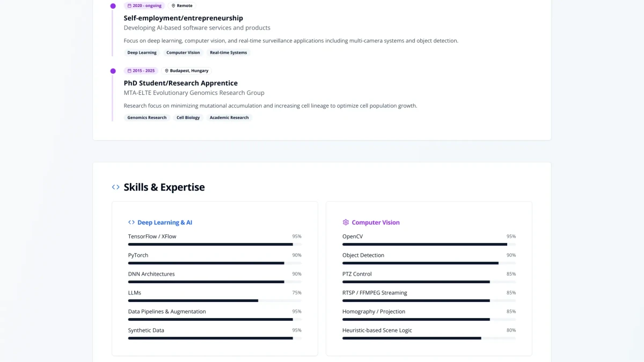Click the OpenCV skill progress bar
644x362 pixels.
click(x=429, y=245)
